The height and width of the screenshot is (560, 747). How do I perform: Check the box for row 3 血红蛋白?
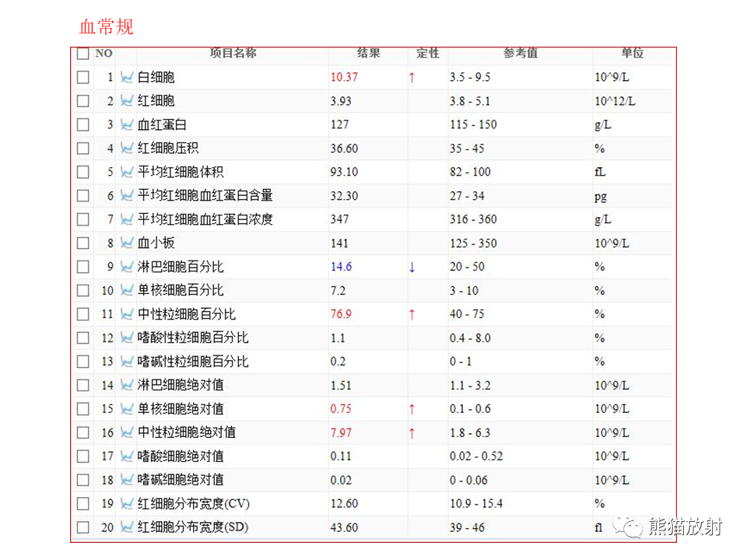pos(83,124)
